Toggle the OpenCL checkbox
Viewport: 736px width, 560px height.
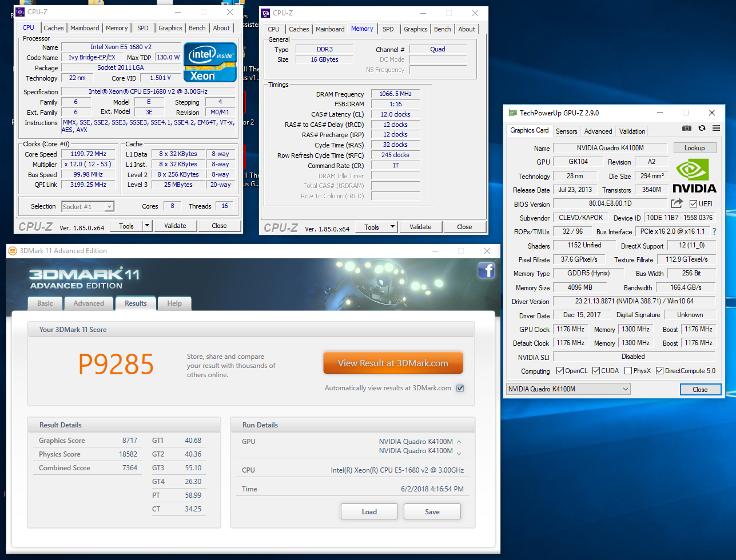tap(560, 371)
